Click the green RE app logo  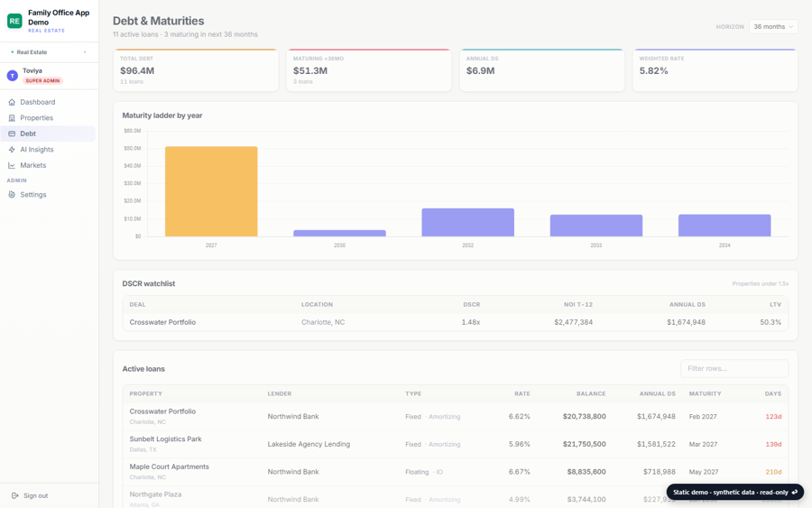tap(14, 21)
